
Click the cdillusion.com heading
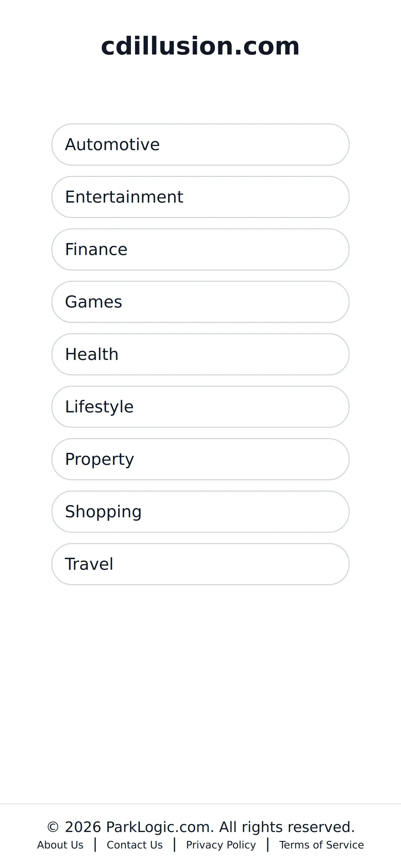click(200, 46)
